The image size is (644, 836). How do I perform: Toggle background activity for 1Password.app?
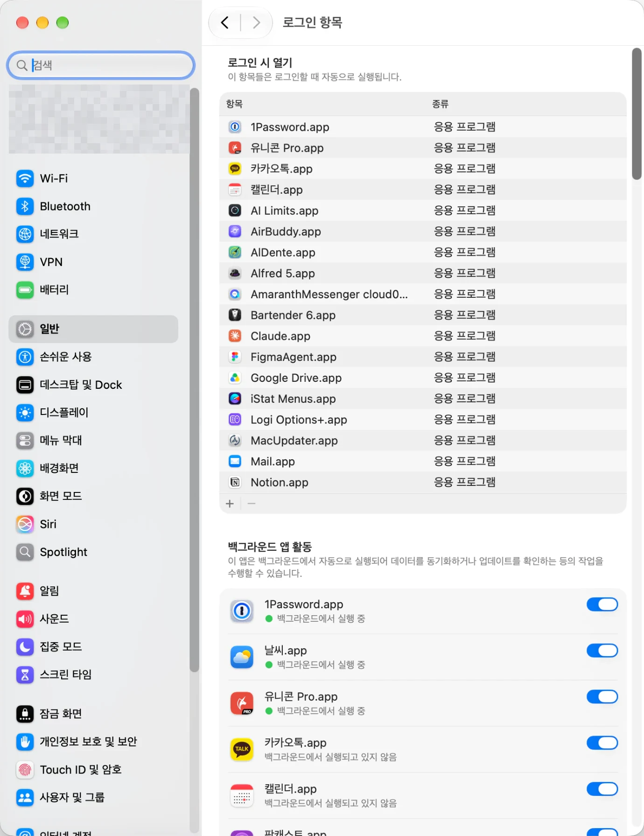coord(602,604)
